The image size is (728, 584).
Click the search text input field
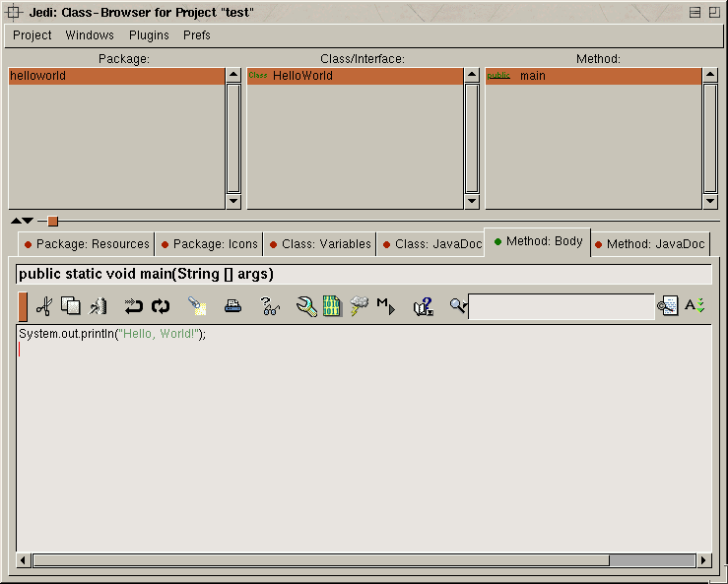(x=562, y=306)
